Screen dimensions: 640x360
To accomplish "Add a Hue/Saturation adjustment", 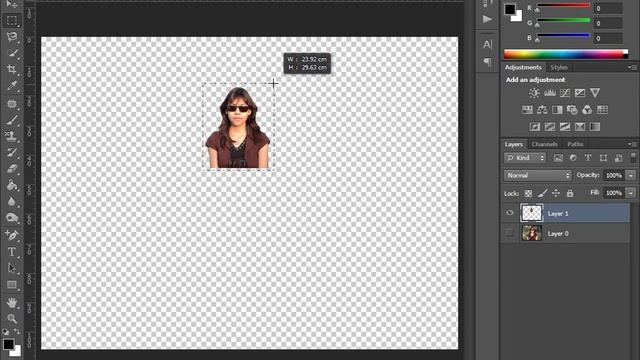I will pos(527,110).
